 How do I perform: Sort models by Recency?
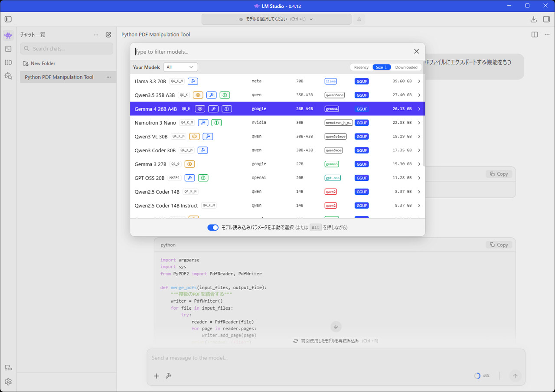pos(361,67)
